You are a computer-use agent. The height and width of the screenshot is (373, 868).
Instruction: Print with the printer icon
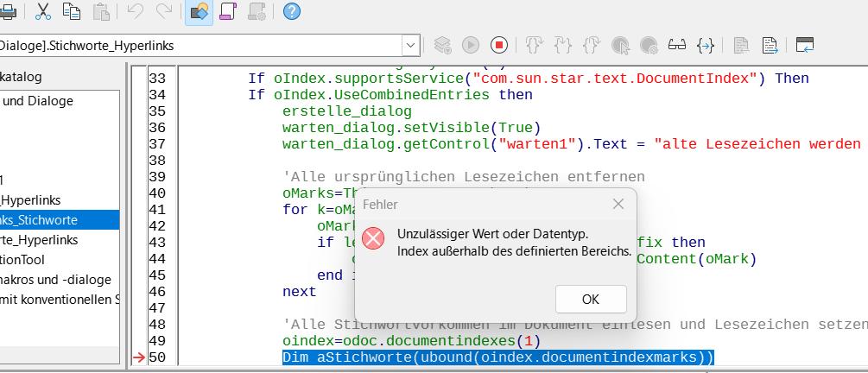tap(7, 11)
